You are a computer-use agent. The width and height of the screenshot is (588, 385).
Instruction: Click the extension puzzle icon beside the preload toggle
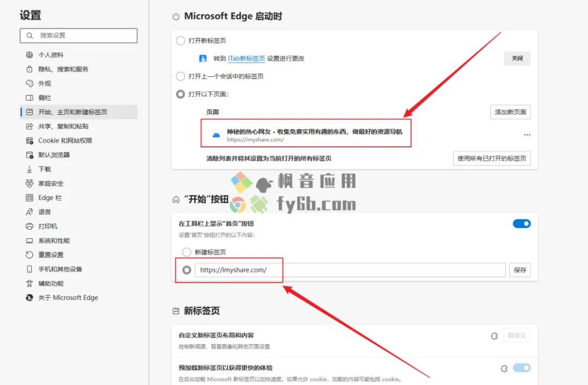[x=504, y=369]
